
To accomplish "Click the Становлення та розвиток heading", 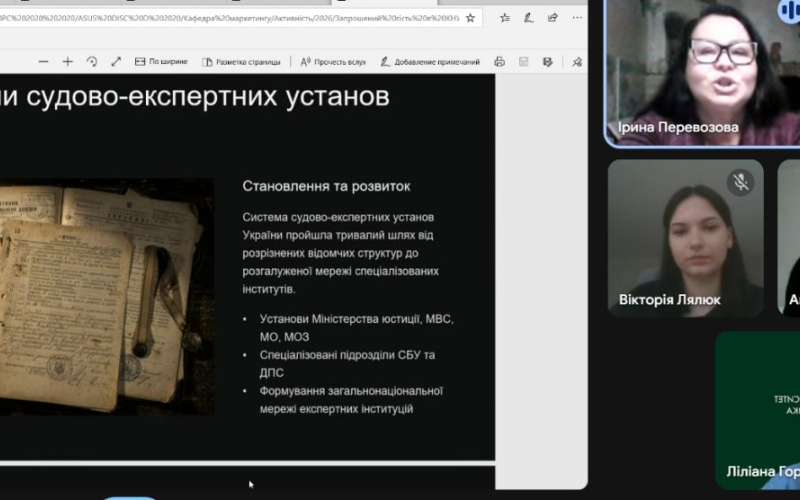I will click(326, 186).
